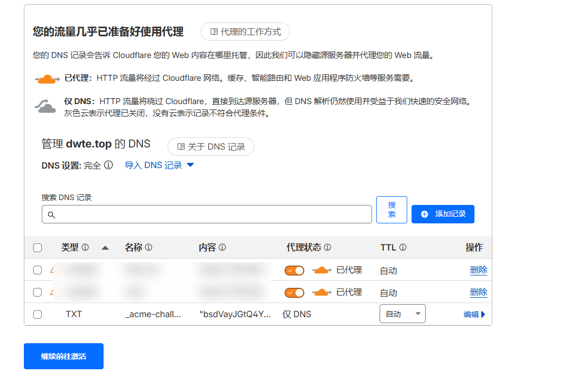The image size is (584, 392).
Task: Click 自动 TTL value in first row
Action: coord(388,271)
